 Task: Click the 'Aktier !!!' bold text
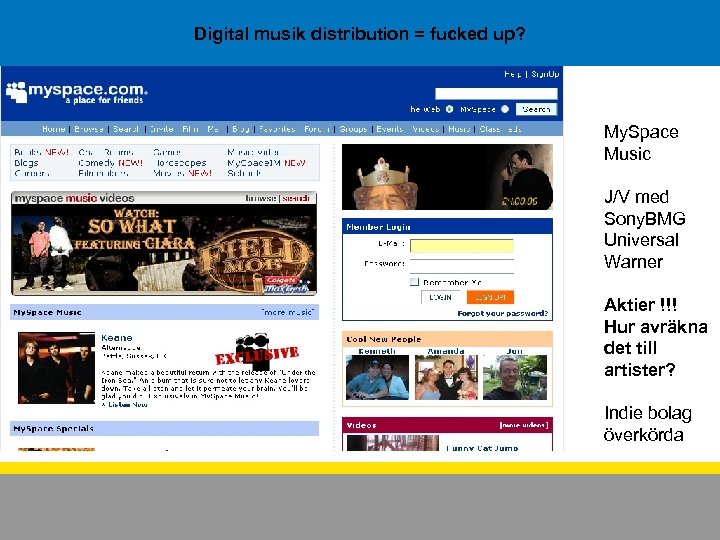pos(640,304)
